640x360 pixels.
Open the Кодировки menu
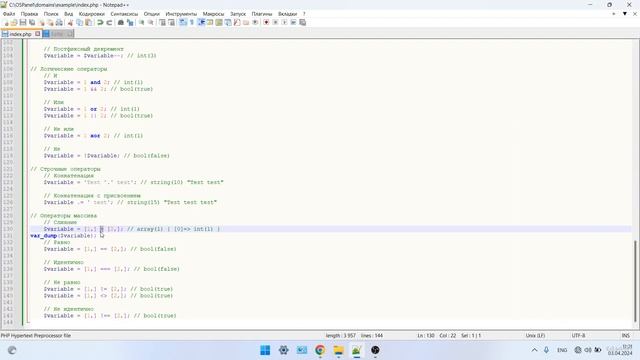pos(91,14)
